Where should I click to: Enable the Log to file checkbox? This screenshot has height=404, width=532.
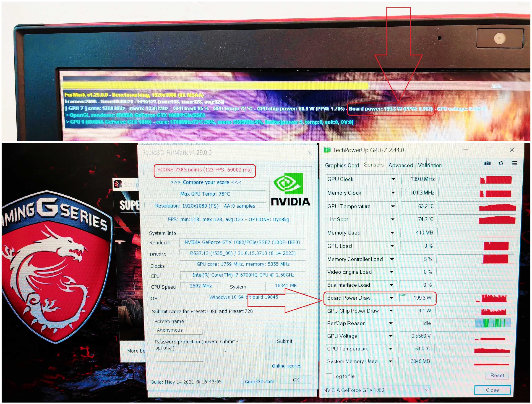pyautogui.click(x=329, y=376)
